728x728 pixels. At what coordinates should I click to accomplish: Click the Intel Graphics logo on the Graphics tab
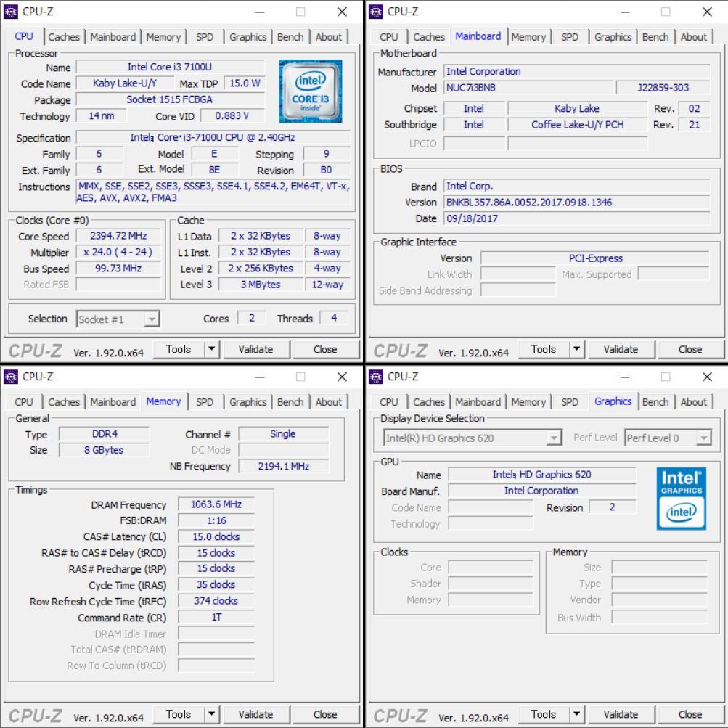click(x=680, y=499)
